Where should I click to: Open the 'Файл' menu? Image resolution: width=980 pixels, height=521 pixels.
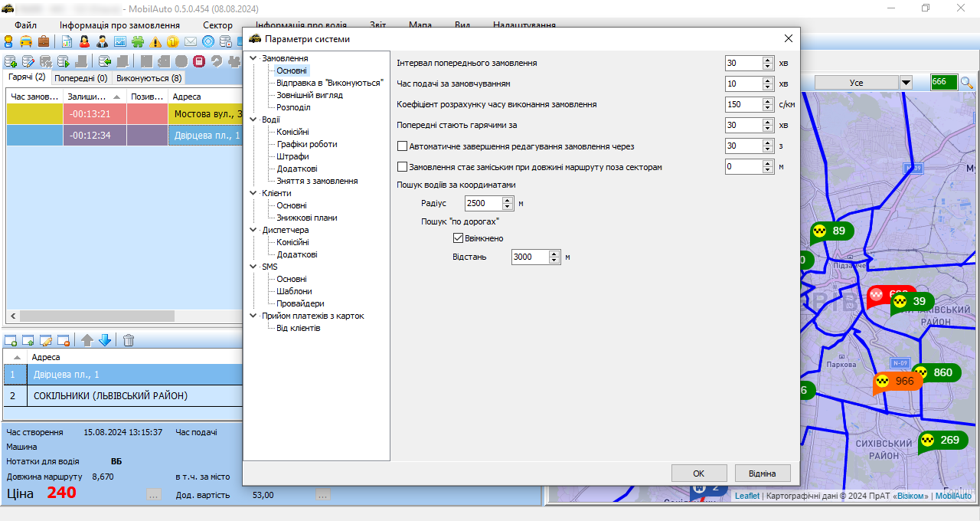(x=25, y=25)
